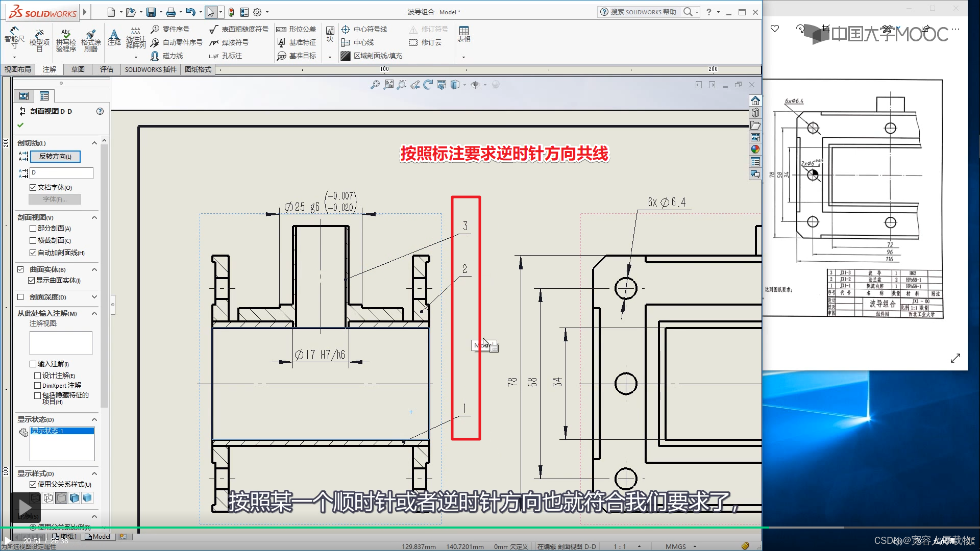Image resolution: width=980 pixels, height=551 pixels.
Task: Select the 表面粗糙度符号 surface finish tool
Action: 239,29
